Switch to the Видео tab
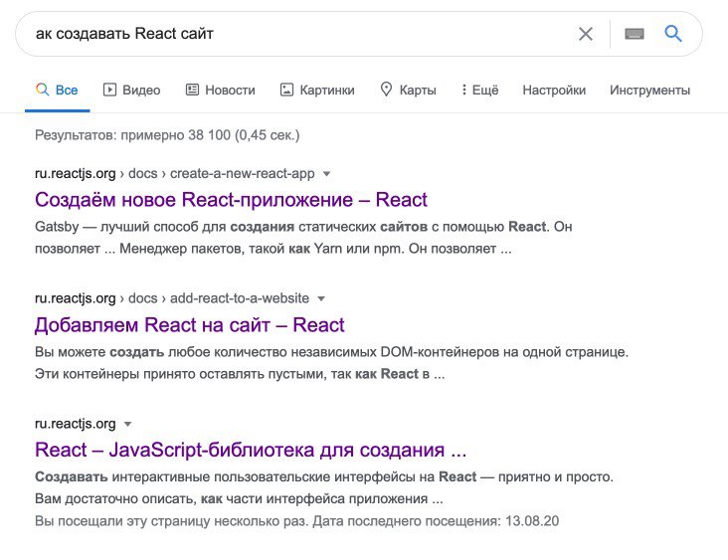728x560 pixels. pos(132,91)
